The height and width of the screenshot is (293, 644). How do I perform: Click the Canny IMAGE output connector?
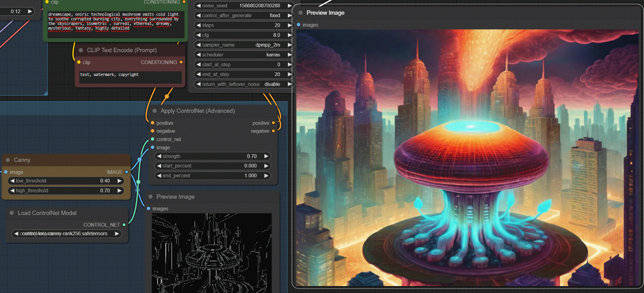(x=127, y=172)
